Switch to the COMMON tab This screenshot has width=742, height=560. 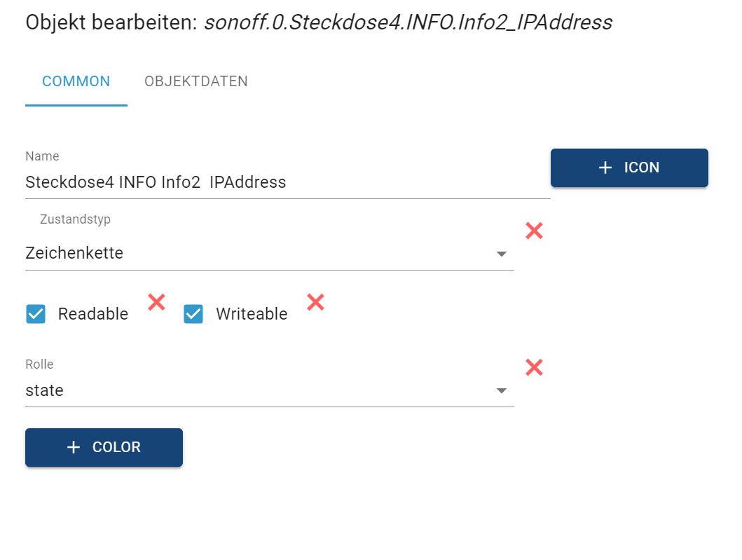click(76, 81)
